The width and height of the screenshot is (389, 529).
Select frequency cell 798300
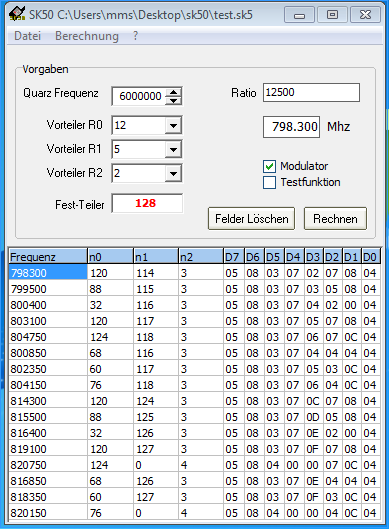48,273
